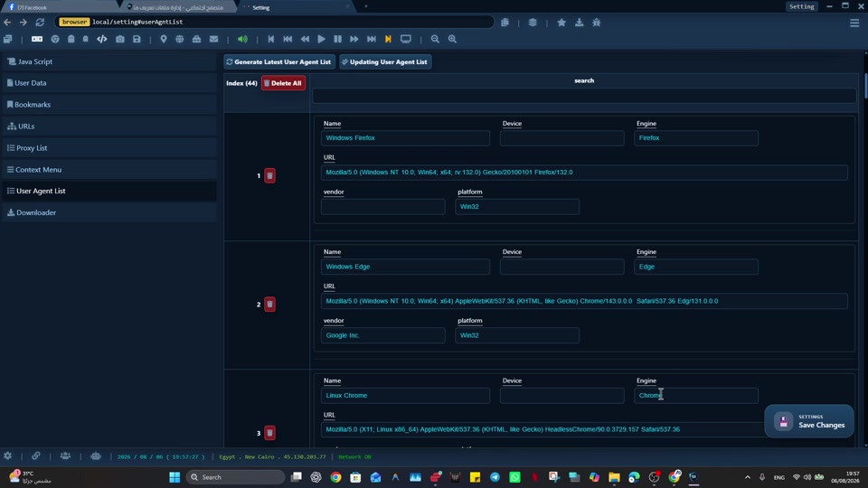Click the address bar URL text

coord(137,22)
